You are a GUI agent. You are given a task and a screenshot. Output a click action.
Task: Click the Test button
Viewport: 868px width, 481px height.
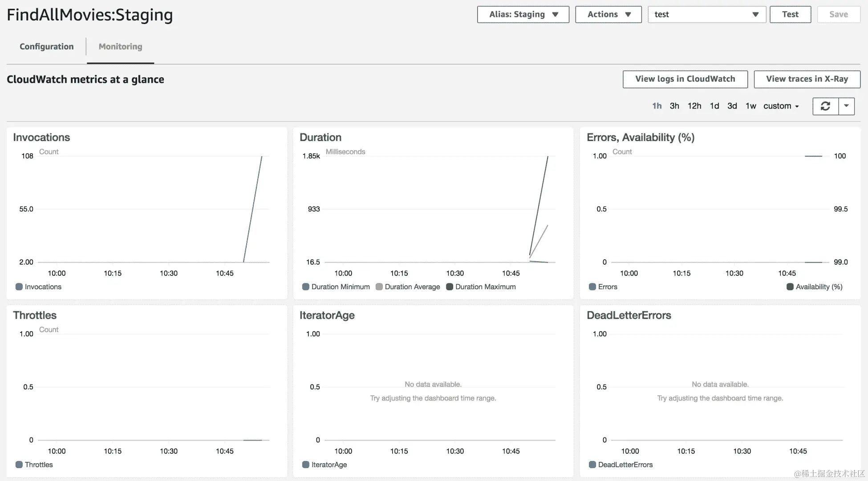(x=790, y=14)
